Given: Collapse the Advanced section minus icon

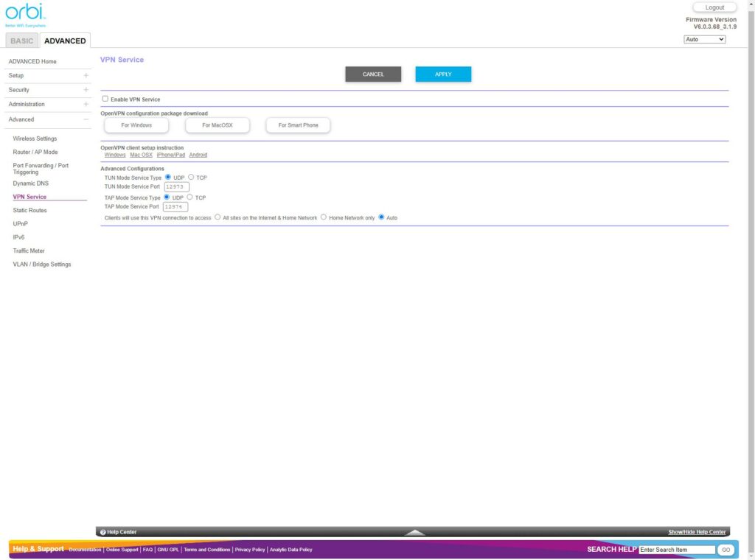Looking at the screenshot, I should point(86,119).
